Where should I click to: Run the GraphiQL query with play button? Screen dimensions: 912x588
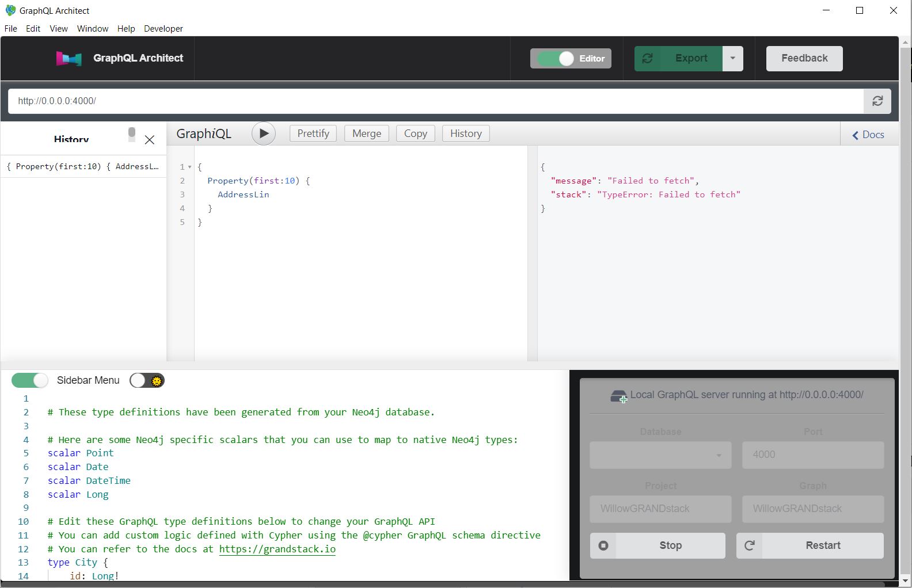tap(264, 133)
